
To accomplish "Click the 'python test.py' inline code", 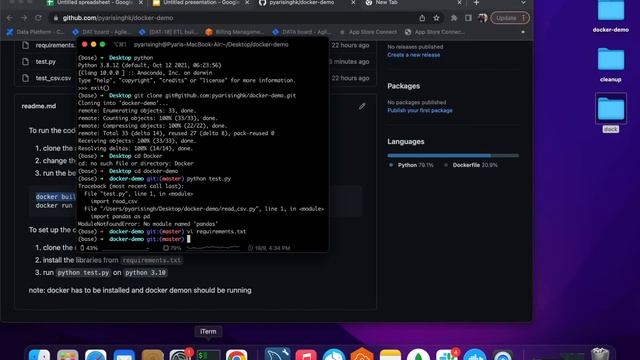I will [x=83, y=273].
